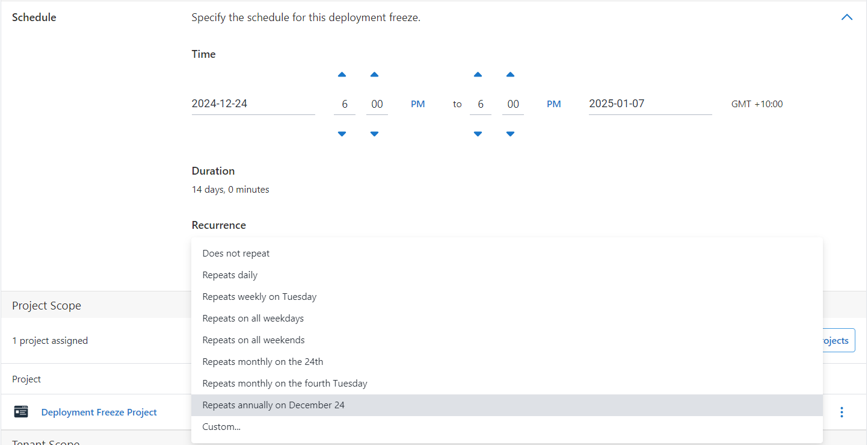
Task: Open the Deployment Freeze Project link
Action: pos(99,412)
